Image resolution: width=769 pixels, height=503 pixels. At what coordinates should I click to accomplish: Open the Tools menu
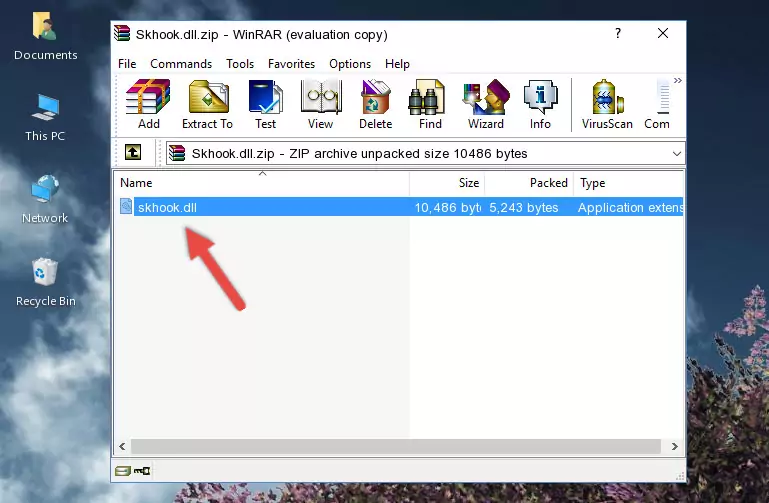(240, 64)
